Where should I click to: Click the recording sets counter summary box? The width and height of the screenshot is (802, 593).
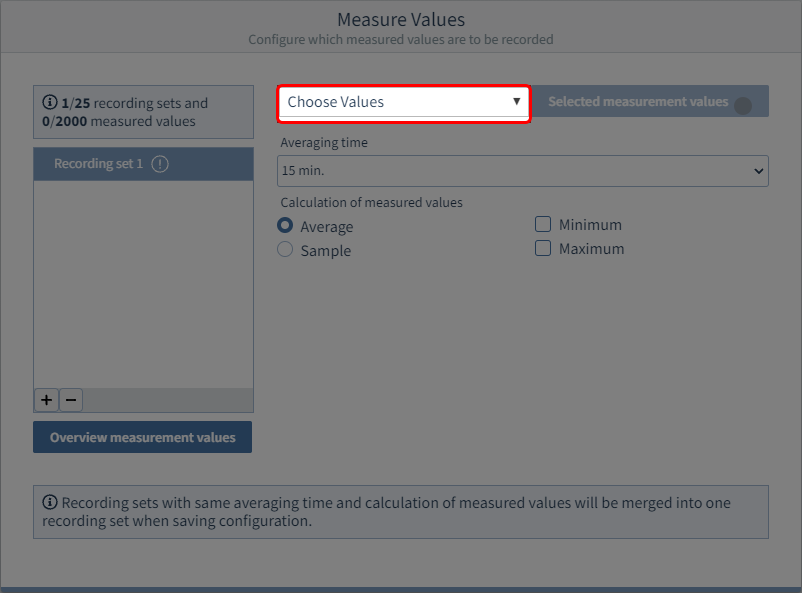(x=143, y=112)
